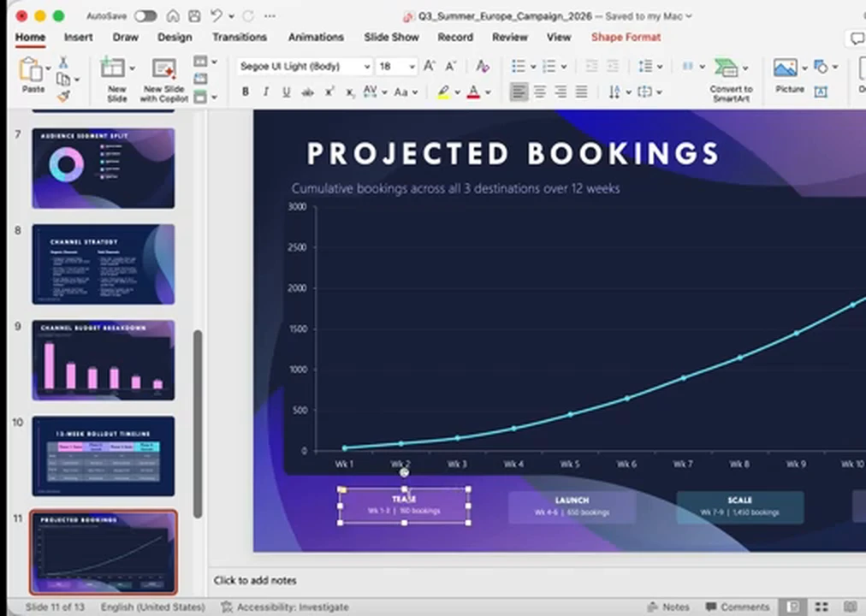Open the font name dropdown
This screenshot has width=866, height=616.
(367, 66)
